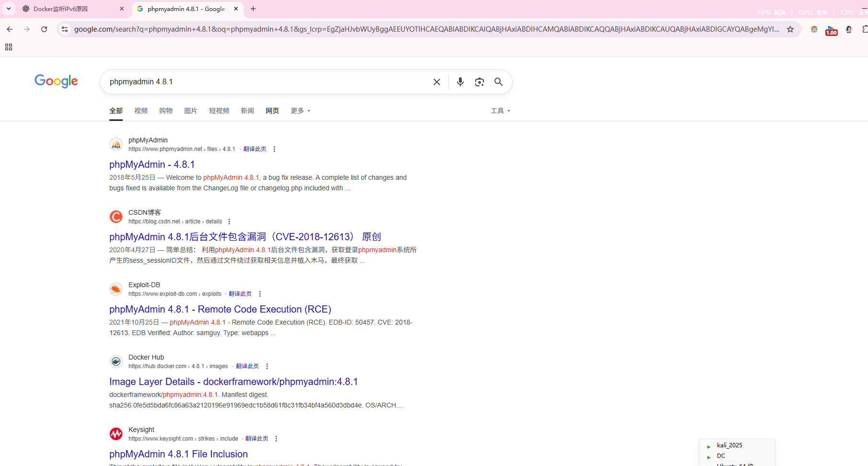
Task: Go to the Google logo homepage
Action: [56, 82]
